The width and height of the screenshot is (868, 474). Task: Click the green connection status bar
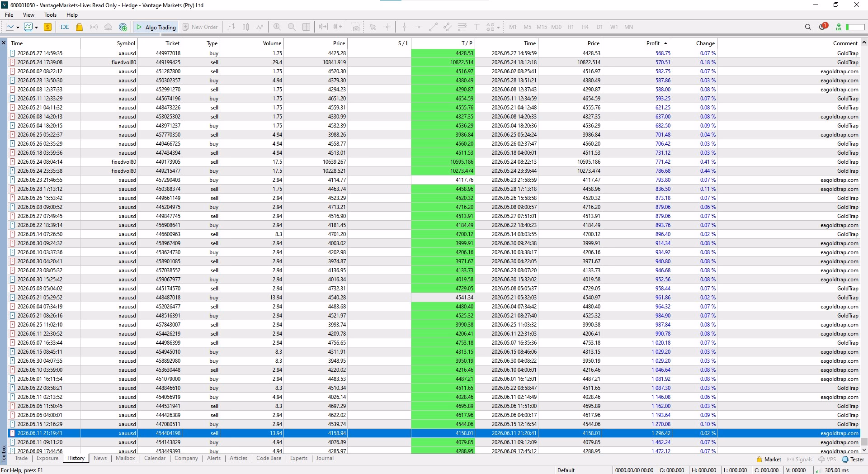(x=855, y=27)
